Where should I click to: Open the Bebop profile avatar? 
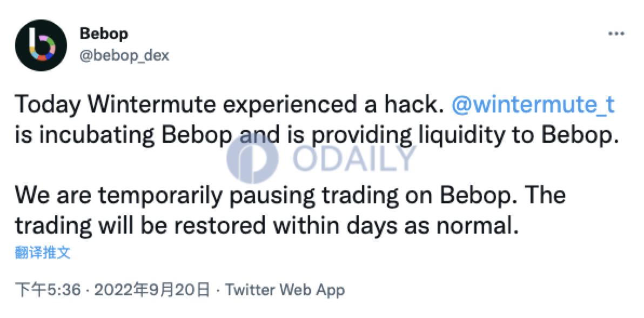[x=41, y=45]
